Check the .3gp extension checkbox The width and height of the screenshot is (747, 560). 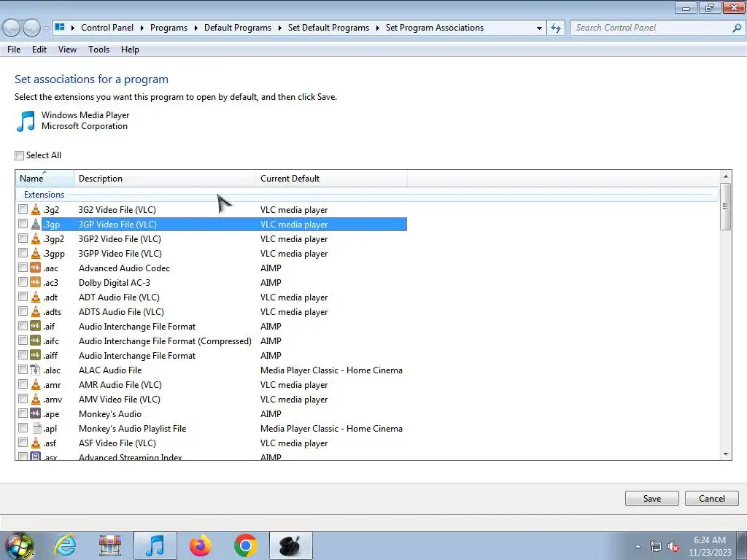pyautogui.click(x=23, y=224)
